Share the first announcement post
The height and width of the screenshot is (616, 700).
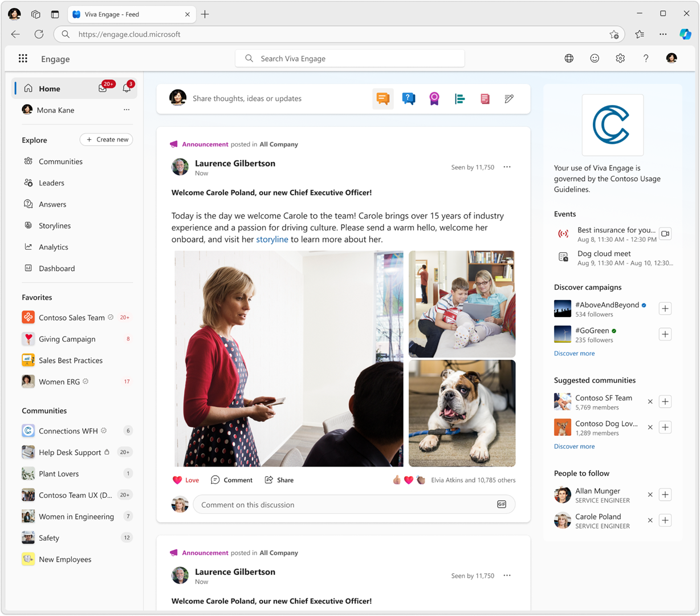pos(279,480)
